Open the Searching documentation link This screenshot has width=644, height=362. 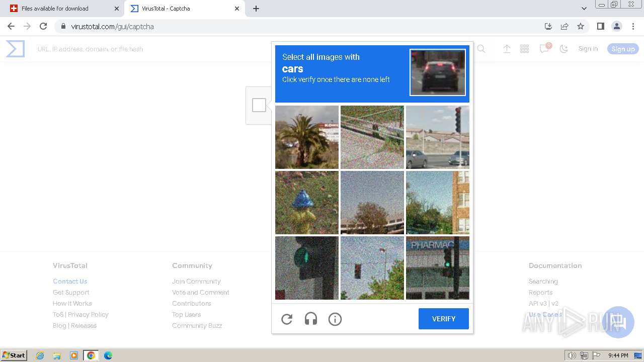[x=543, y=281]
